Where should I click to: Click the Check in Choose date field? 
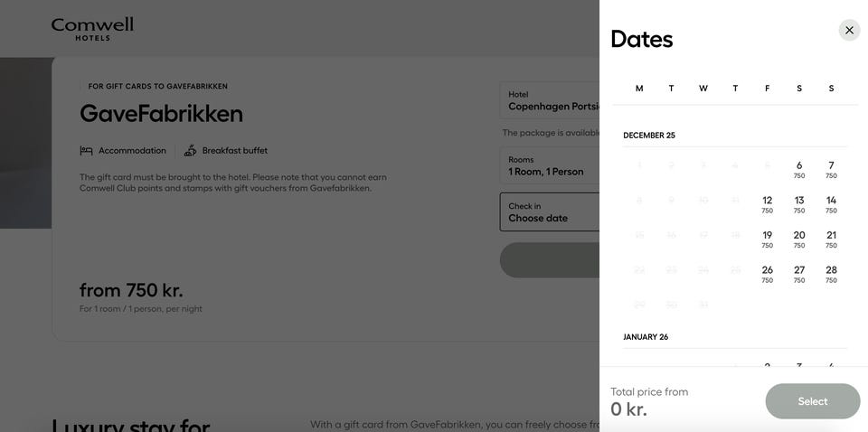click(550, 211)
